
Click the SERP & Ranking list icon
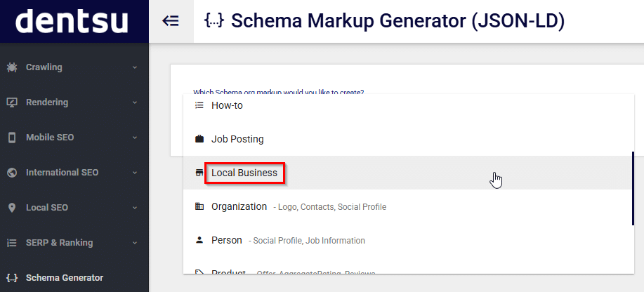(12, 243)
